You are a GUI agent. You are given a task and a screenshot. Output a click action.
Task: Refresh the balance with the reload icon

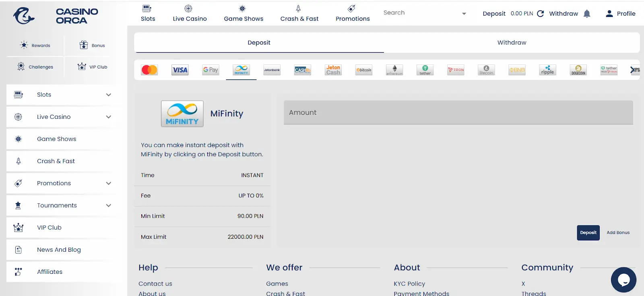click(x=541, y=14)
